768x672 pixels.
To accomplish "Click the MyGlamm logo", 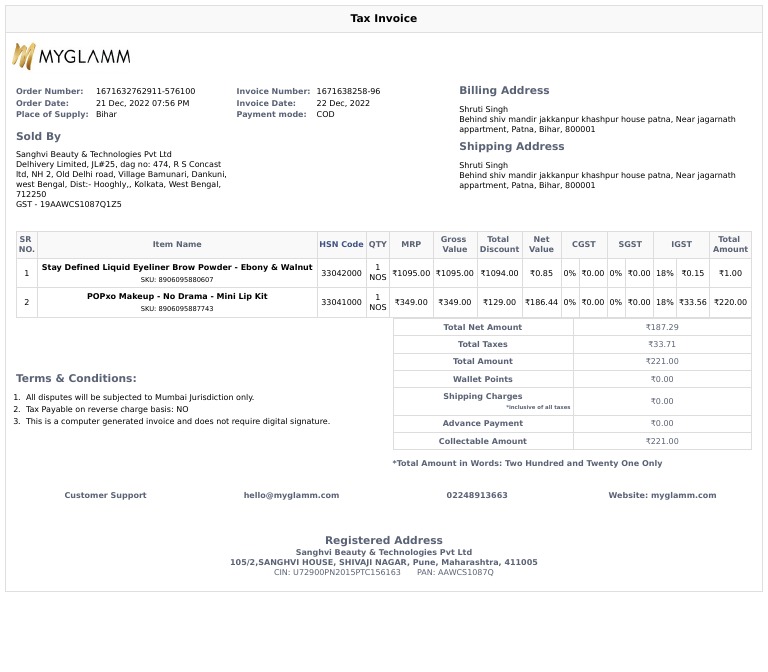I will (x=72, y=56).
